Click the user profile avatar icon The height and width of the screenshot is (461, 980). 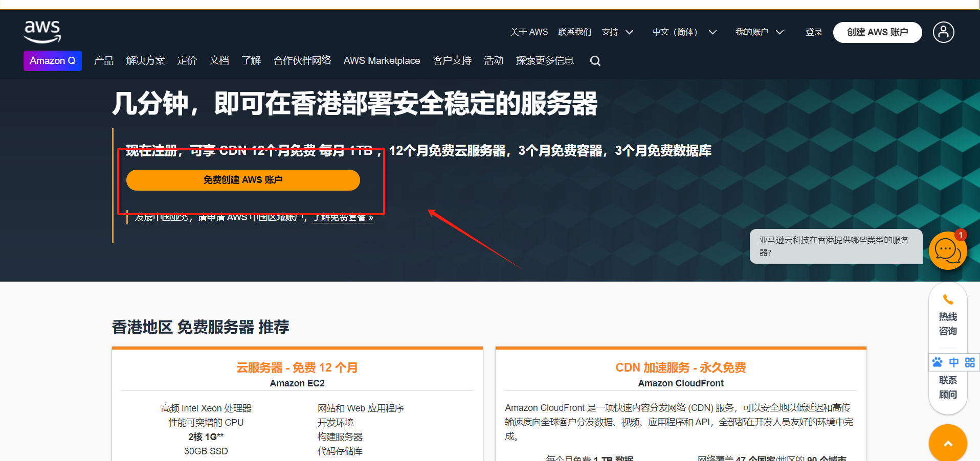[943, 32]
